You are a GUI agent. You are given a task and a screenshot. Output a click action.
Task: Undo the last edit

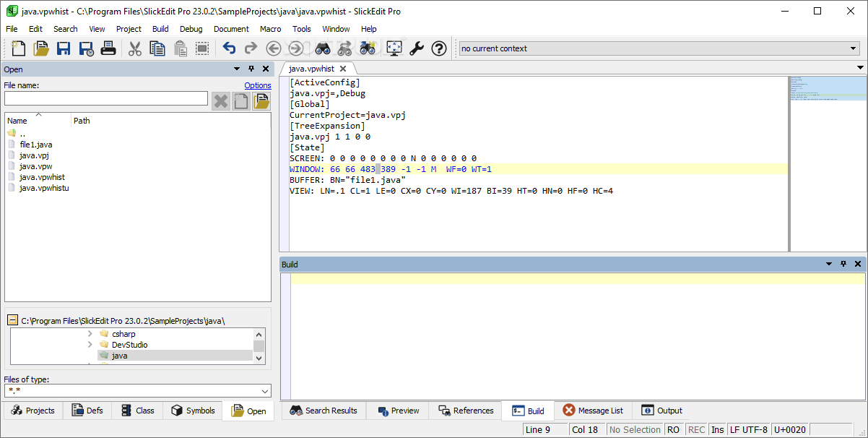click(229, 48)
